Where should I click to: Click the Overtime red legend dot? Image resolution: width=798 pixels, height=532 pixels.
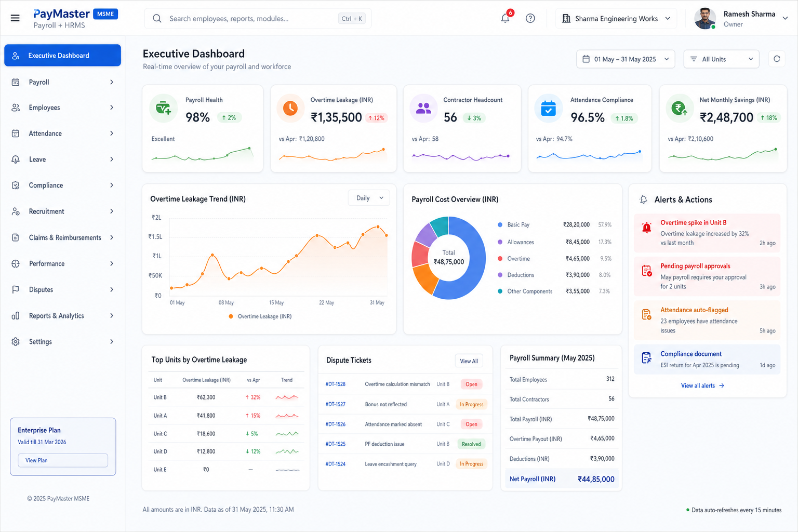500,259
